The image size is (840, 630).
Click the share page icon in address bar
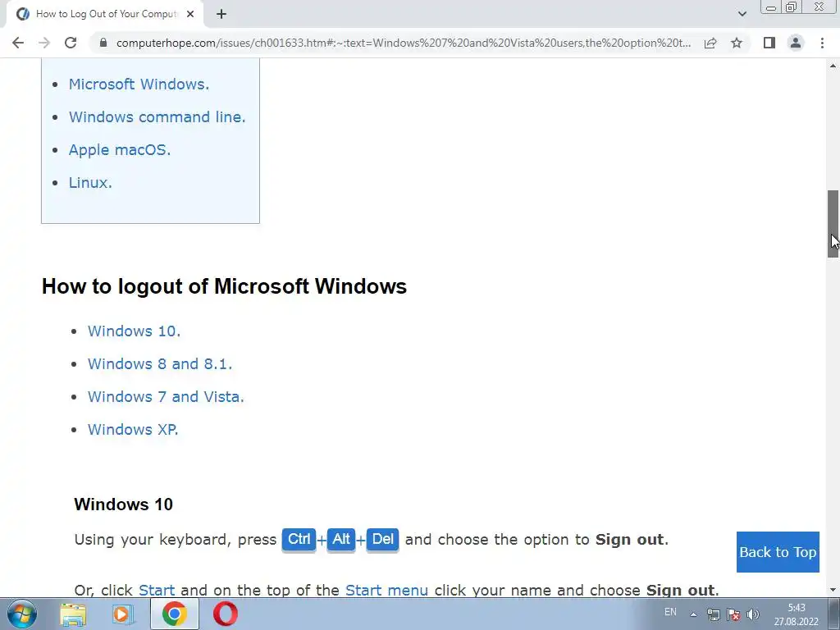(710, 43)
